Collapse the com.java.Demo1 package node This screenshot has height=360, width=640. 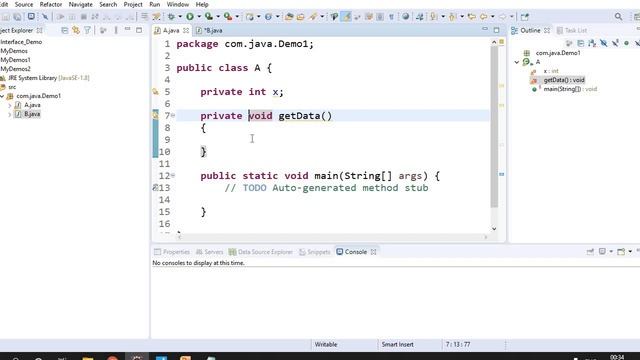pos(2,96)
